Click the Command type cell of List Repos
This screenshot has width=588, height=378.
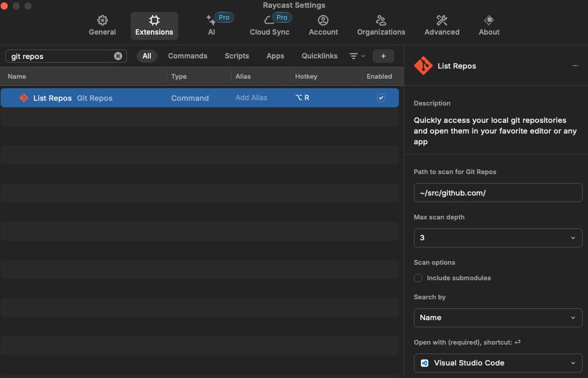(190, 98)
